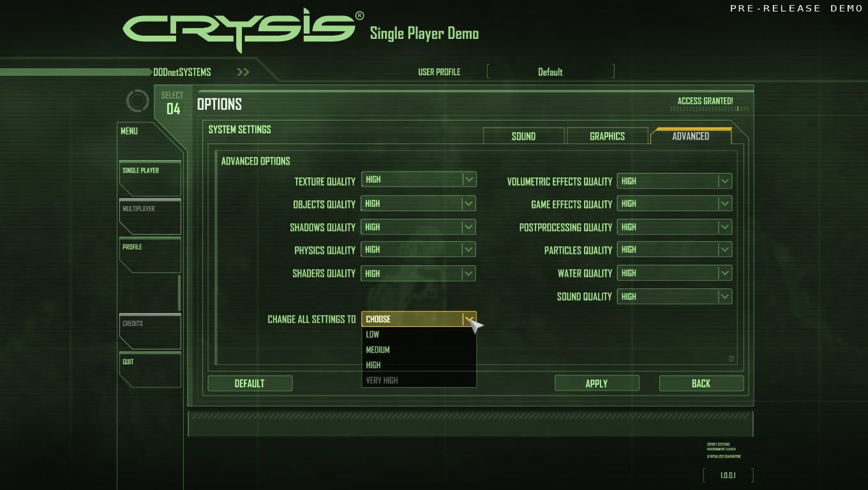The height and width of the screenshot is (490, 868).
Task: Click the 'PRE-RELEASE DEMO' text
Action: [x=797, y=8]
